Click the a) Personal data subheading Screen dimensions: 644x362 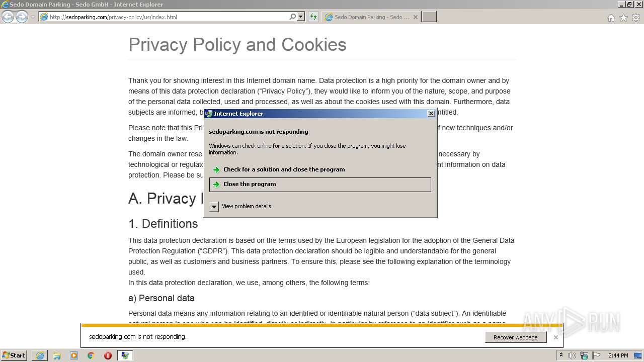(162, 298)
